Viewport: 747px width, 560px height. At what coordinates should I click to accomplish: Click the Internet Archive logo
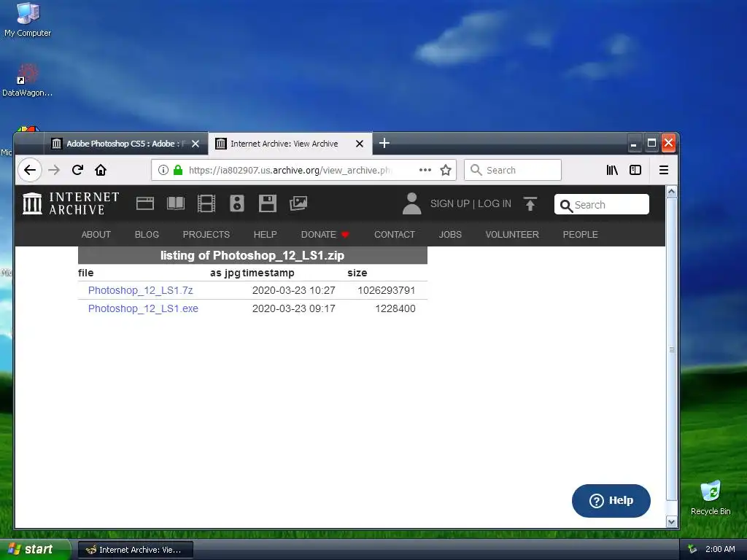[x=71, y=203]
